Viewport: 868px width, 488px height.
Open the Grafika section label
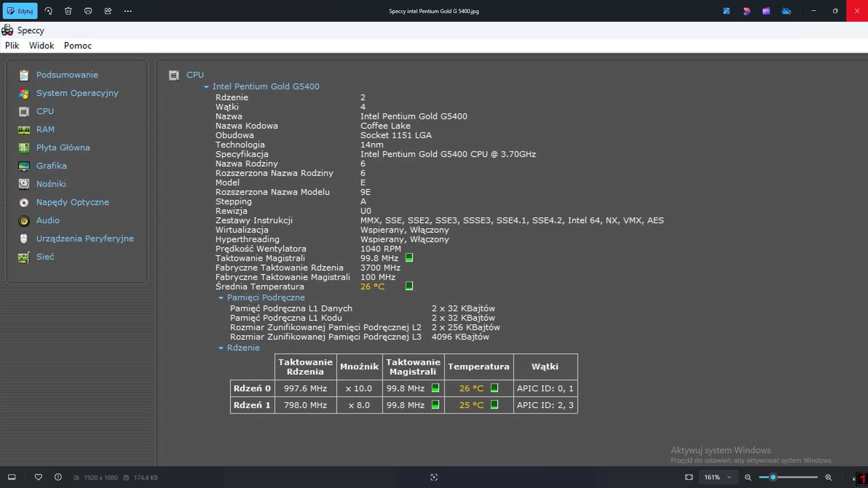(x=52, y=166)
